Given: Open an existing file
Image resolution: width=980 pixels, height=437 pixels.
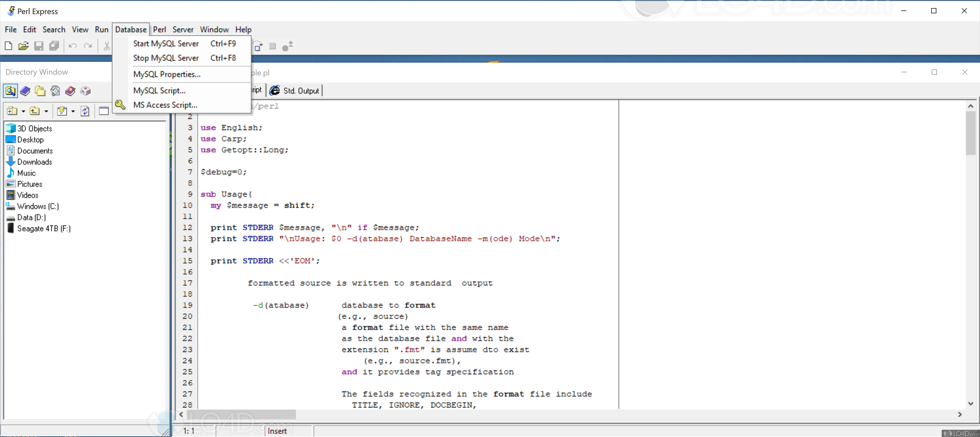Looking at the screenshot, I should pyautogui.click(x=23, y=46).
